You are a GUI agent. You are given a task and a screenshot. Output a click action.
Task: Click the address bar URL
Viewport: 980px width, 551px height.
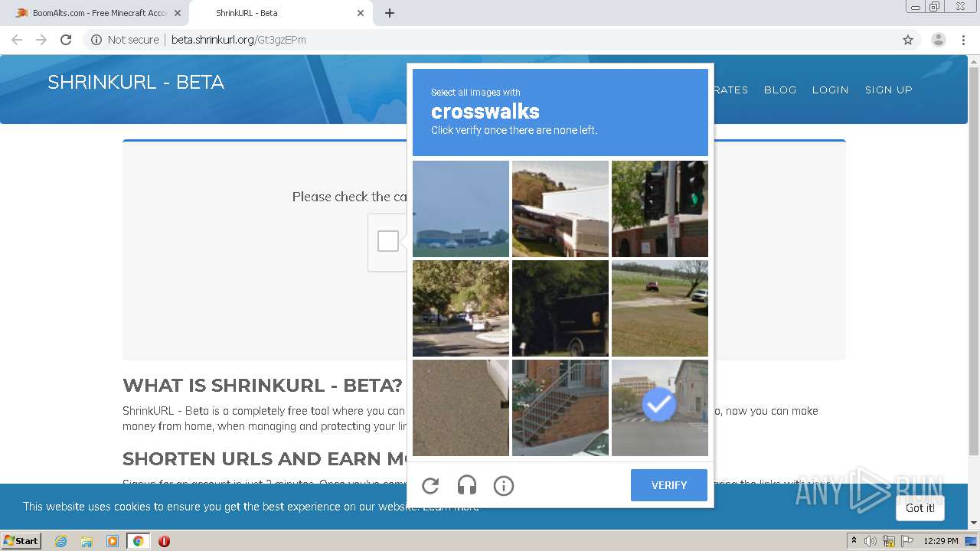[239, 40]
